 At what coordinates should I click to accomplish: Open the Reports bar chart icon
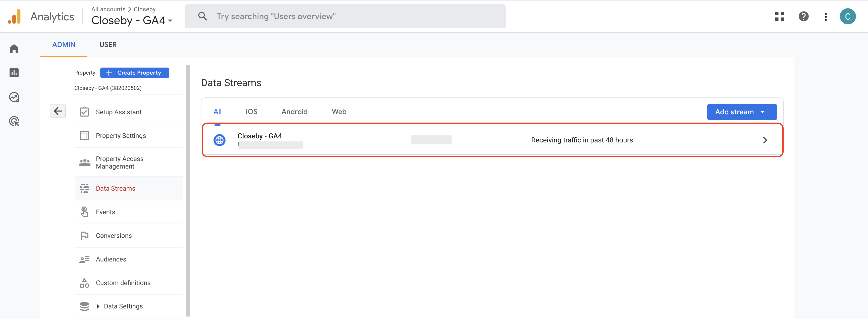(x=14, y=73)
